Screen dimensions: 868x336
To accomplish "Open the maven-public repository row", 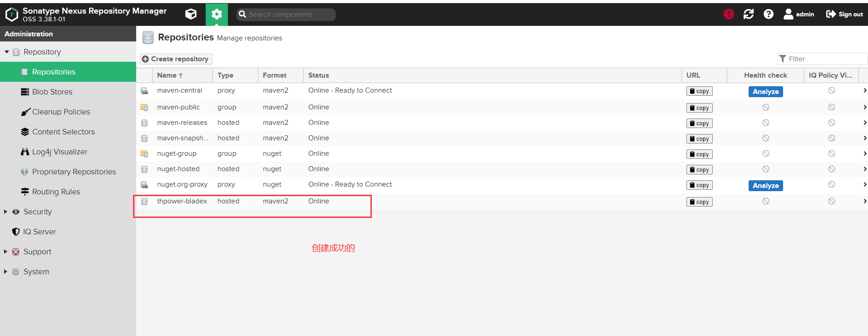I will (502, 108).
